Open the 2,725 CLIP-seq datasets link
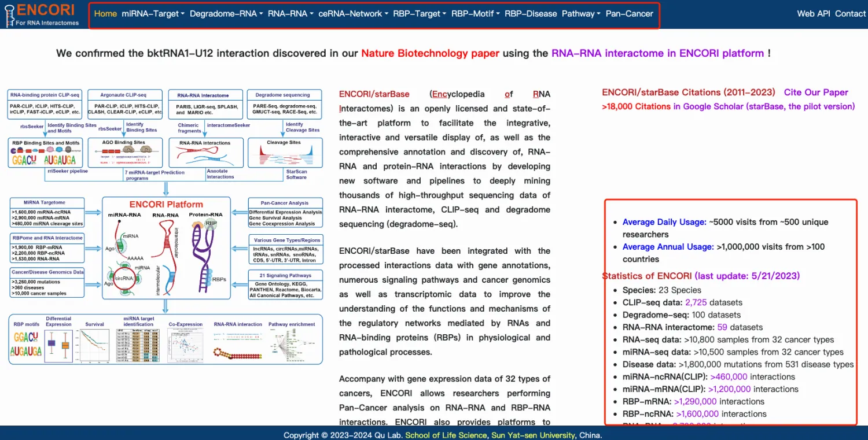The image size is (868, 440). [697, 302]
